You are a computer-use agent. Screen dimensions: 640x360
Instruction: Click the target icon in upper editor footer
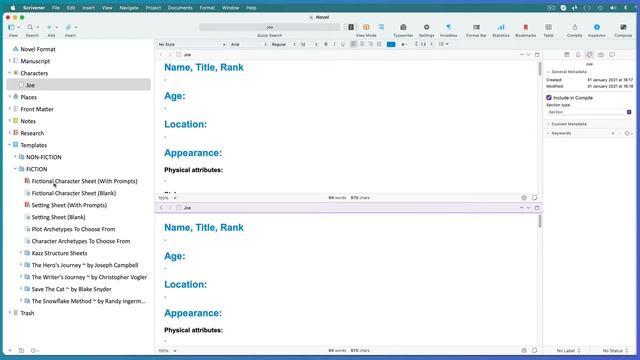pyautogui.click(x=524, y=198)
